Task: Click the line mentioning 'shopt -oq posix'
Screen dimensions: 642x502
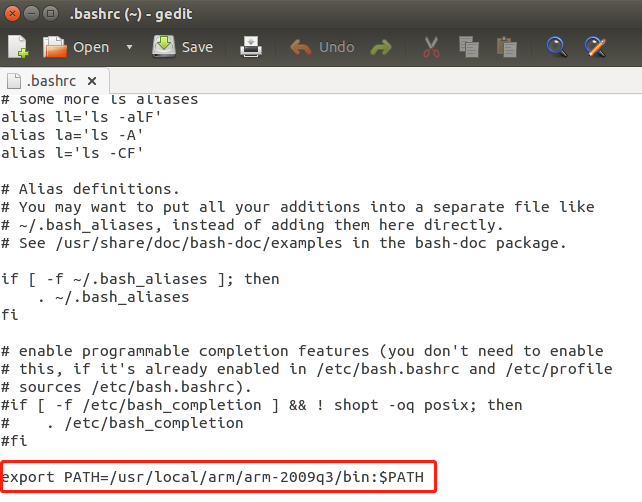Action: point(262,405)
